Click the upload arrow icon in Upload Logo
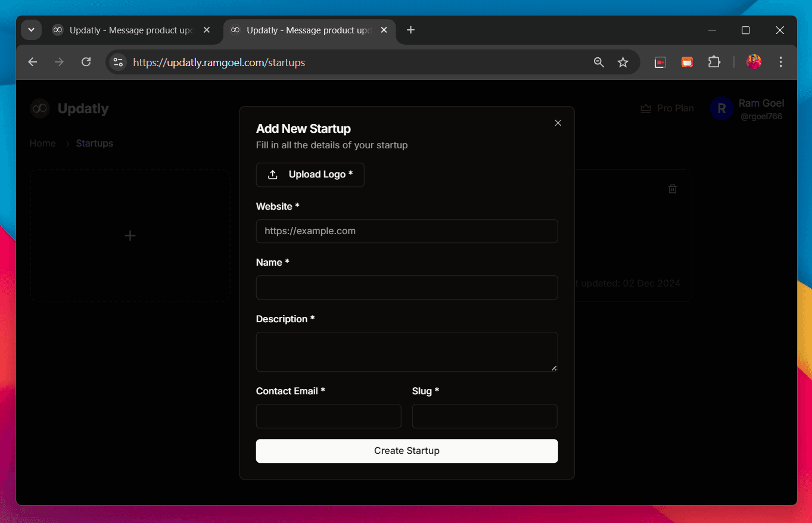The image size is (812, 523). [273, 175]
